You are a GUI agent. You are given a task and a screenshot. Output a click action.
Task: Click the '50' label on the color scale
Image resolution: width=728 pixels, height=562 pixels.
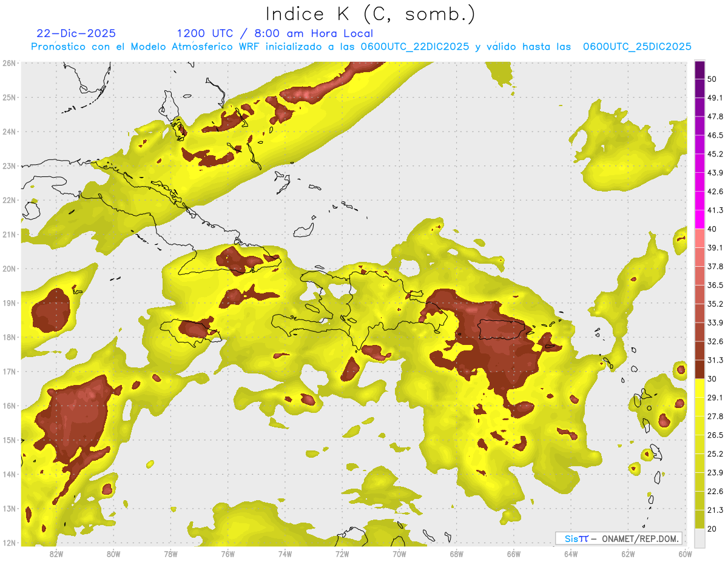[713, 79]
